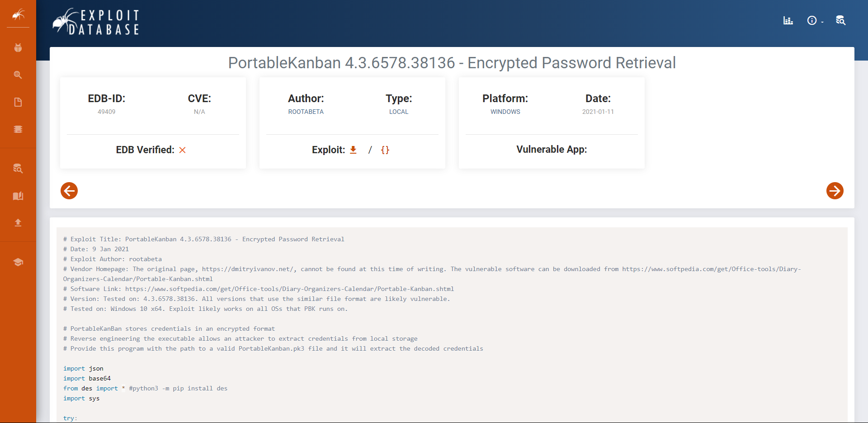
Task: Click the CVE value N/A
Action: tap(199, 112)
